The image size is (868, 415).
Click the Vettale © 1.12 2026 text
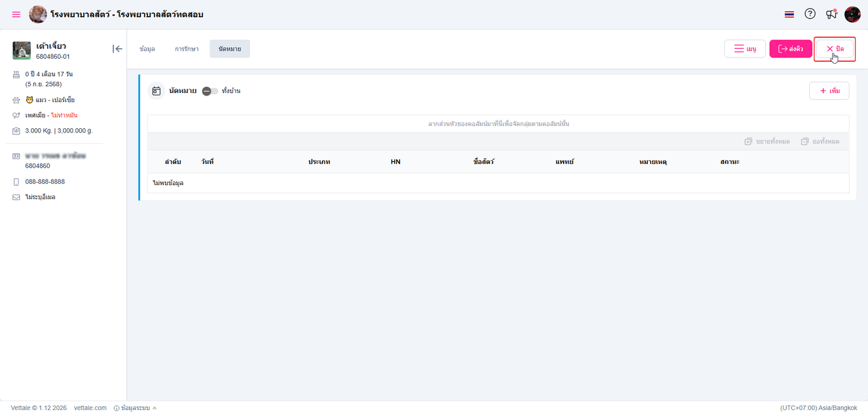tap(38, 408)
